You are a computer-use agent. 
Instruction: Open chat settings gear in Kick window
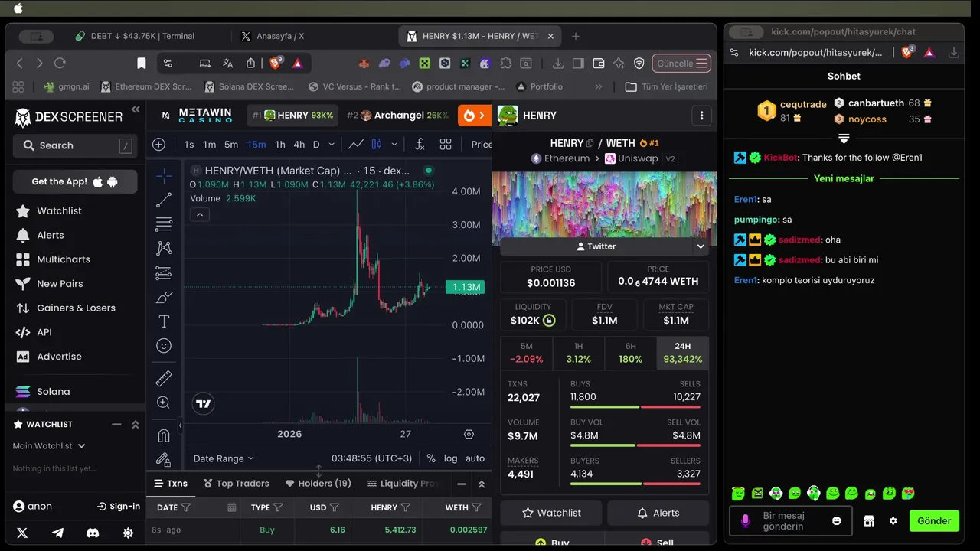coord(893,521)
